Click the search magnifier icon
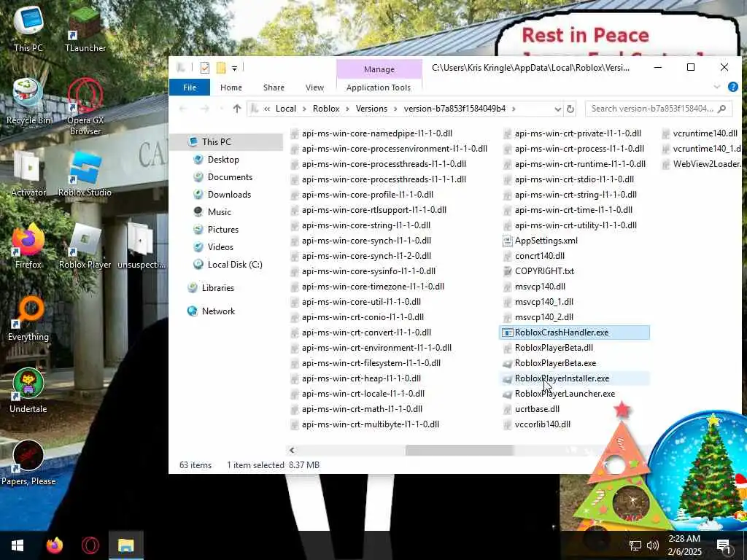The height and width of the screenshot is (560, 747). pos(722,109)
